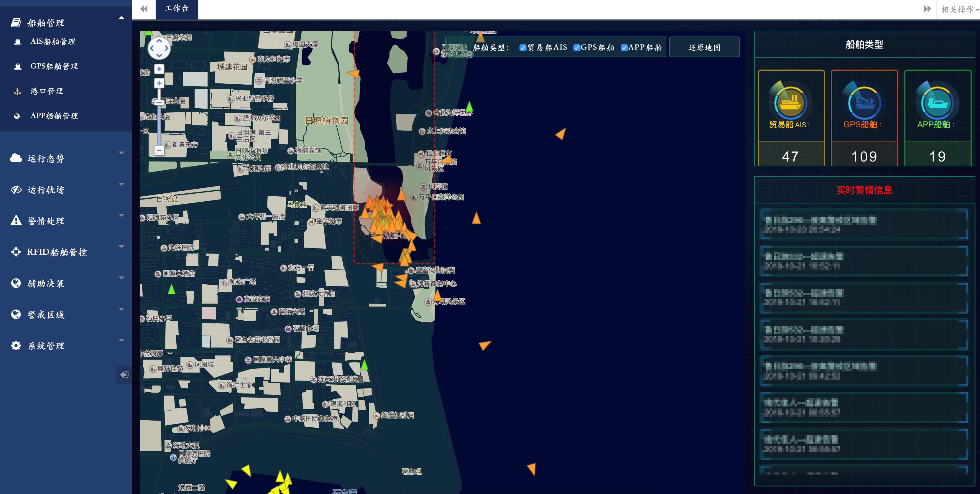The image size is (980, 494).
Task: Uncheck the 贸易船AIS checkbox
Action: tap(523, 47)
